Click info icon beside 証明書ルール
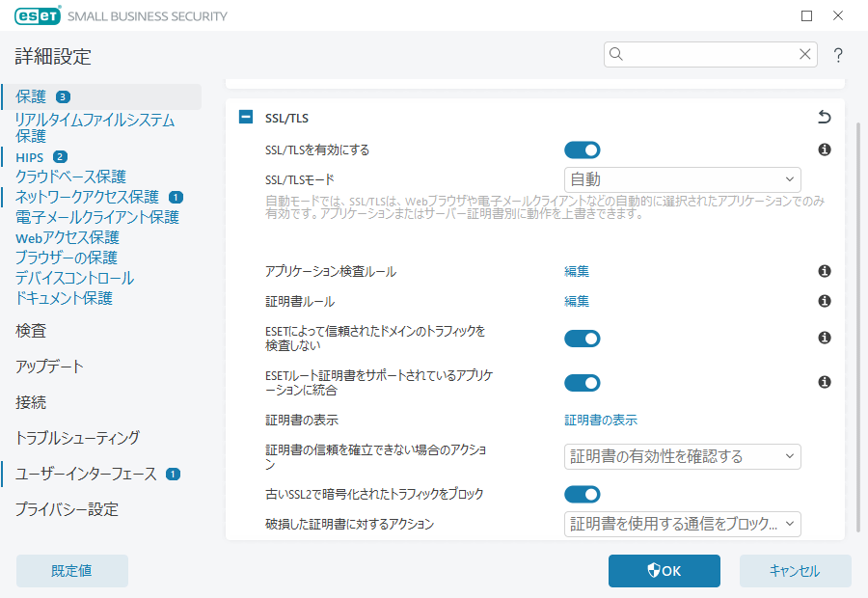 pyautogui.click(x=824, y=300)
